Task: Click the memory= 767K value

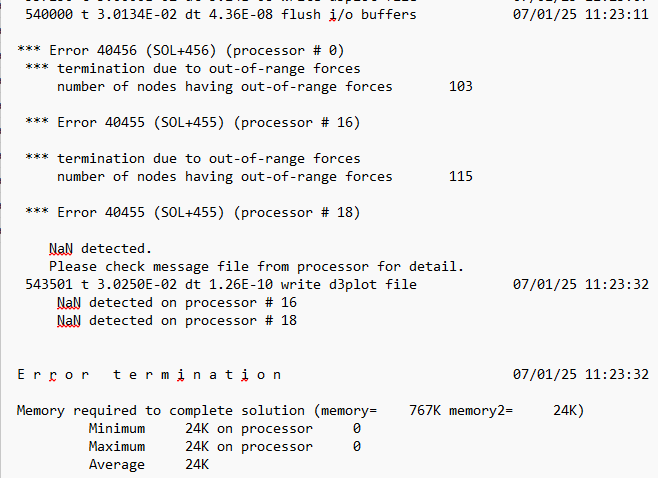Action: pos(425,410)
